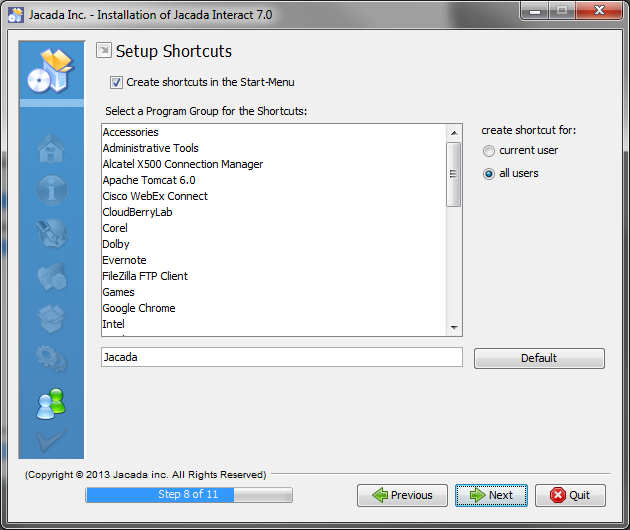Screen dimensions: 630x530
Task: Close the installer window
Action: tap(599, 10)
